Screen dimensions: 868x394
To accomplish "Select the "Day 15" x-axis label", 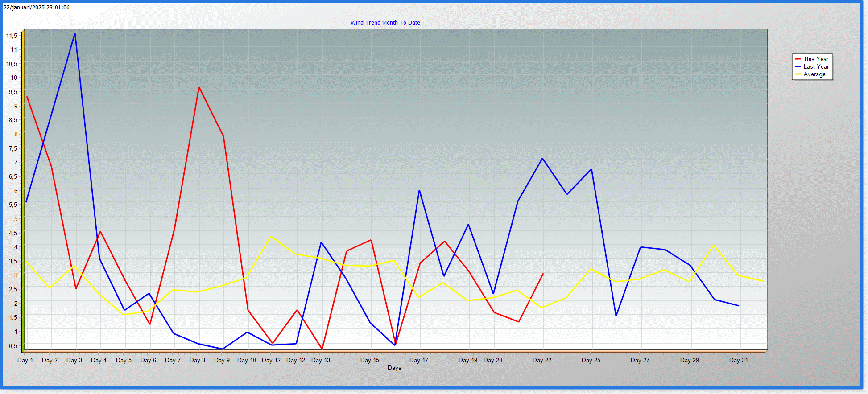I will point(370,360).
